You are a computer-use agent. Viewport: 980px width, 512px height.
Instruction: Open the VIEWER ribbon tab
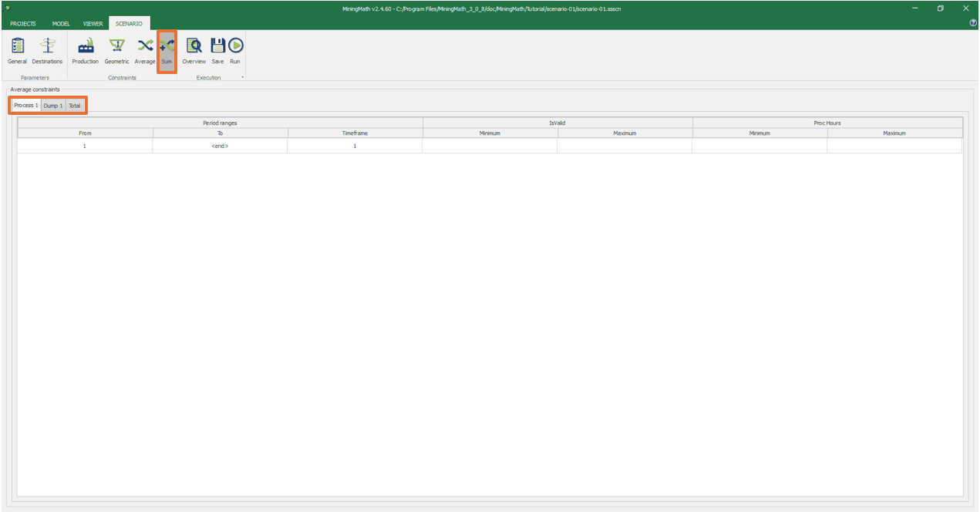coord(93,24)
